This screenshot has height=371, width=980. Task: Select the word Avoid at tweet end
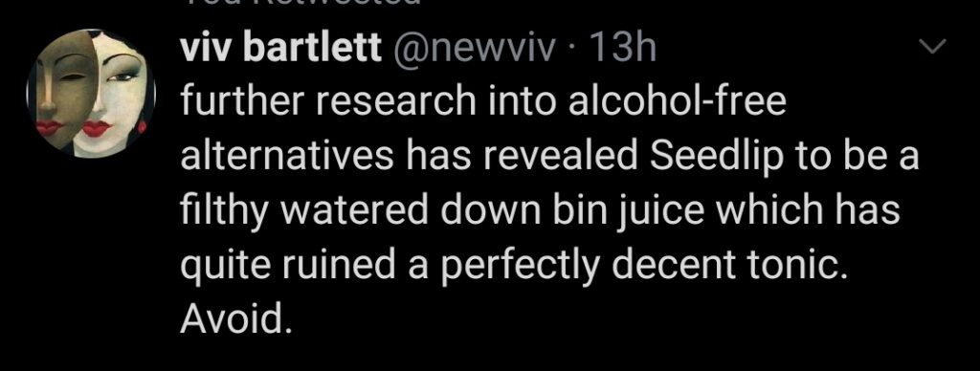pos(236,317)
